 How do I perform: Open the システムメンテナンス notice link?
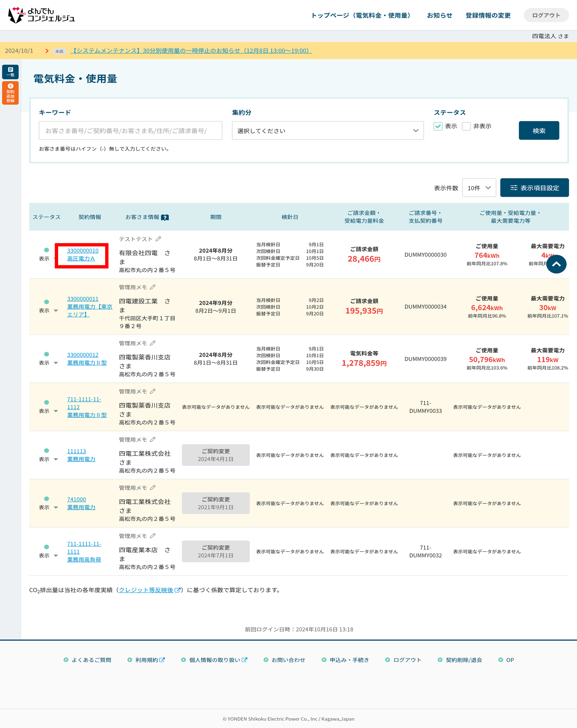(191, 51)
